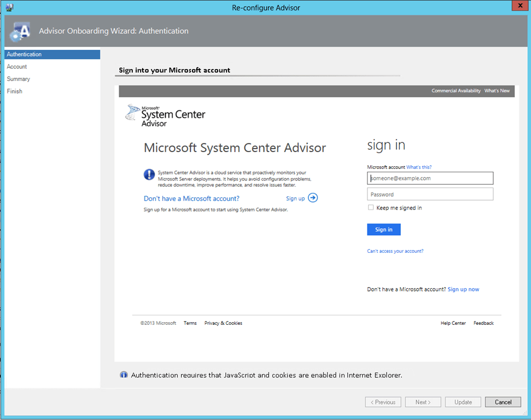
Task: Click the window title bar application icon
Action: (9, 7)
